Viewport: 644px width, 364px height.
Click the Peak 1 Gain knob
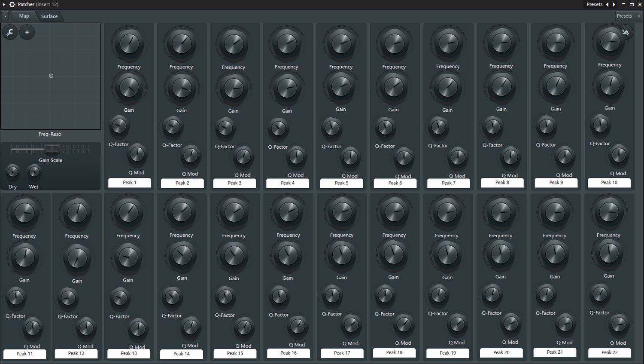(x=129, y=88)
